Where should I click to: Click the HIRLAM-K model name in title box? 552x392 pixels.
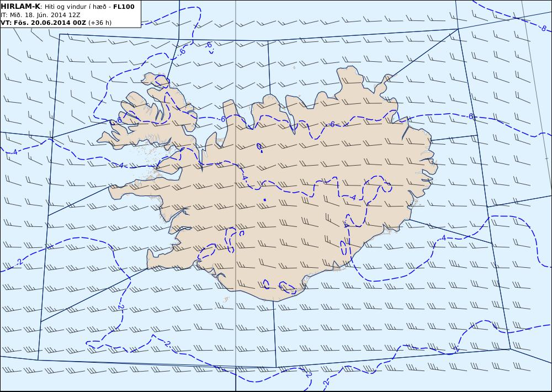[x=21, y=7]
